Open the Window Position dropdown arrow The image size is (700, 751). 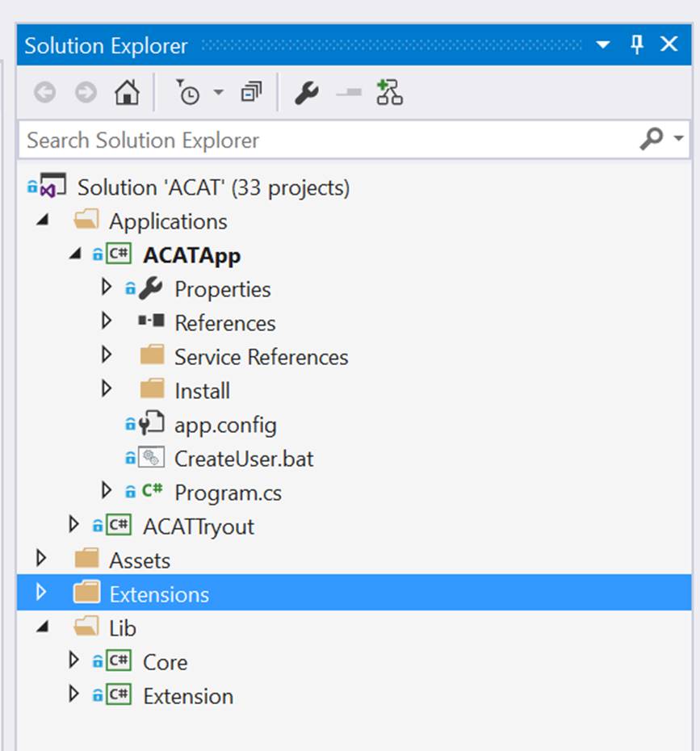603,45
